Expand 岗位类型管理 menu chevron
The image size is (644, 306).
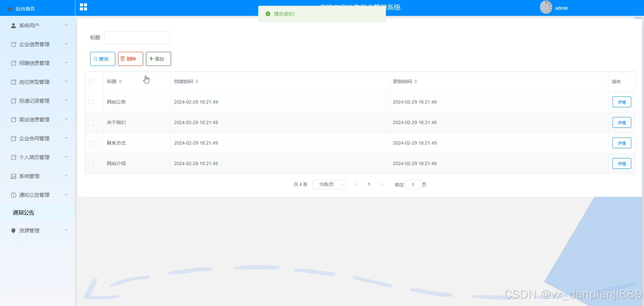(x=66, y=81)
